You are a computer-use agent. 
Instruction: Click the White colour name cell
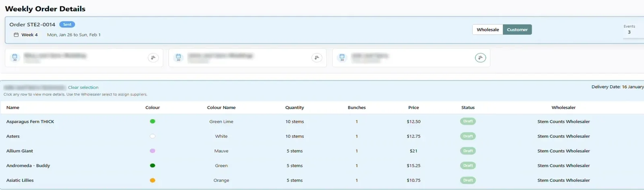click(221, 136)
